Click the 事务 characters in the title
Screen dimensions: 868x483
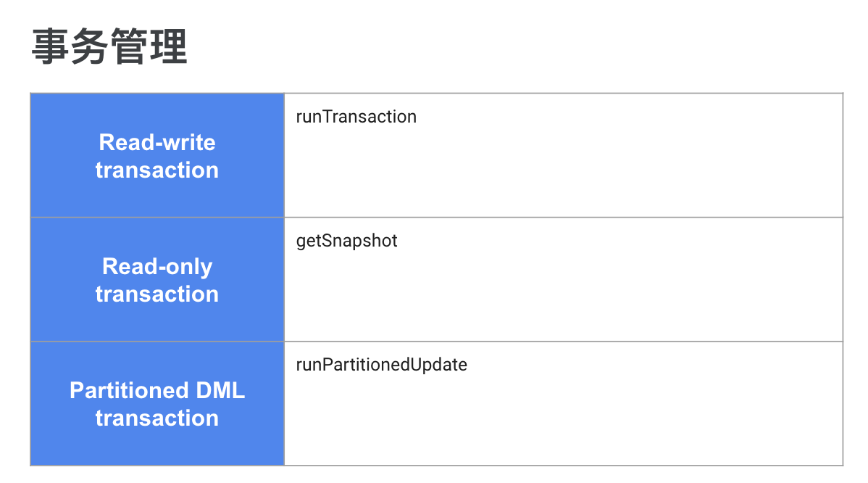70,46
